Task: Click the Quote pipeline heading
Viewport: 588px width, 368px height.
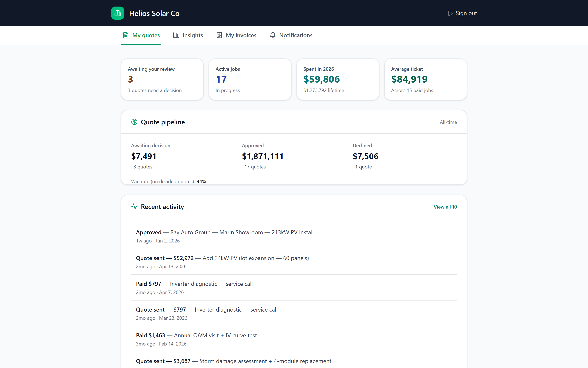Action: pos(163,122)
